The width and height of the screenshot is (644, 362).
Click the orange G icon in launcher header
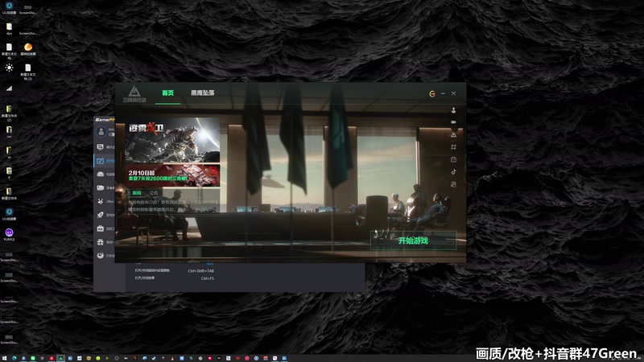(x=431, y=94)
